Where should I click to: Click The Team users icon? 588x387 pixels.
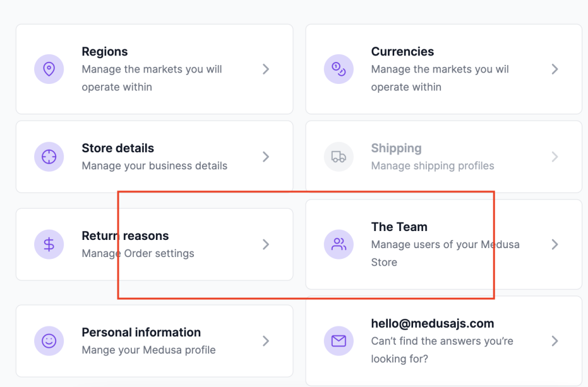click(339, 244)
